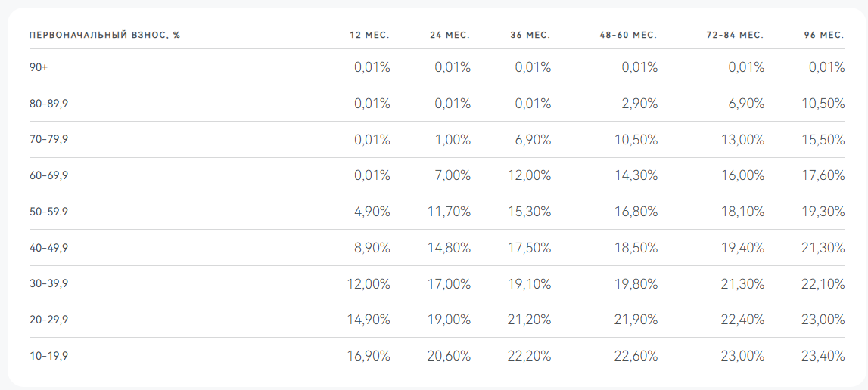Viewport: 868px width, 390px height.
Task: Click the 24 мес. column header
Action: 450,35
